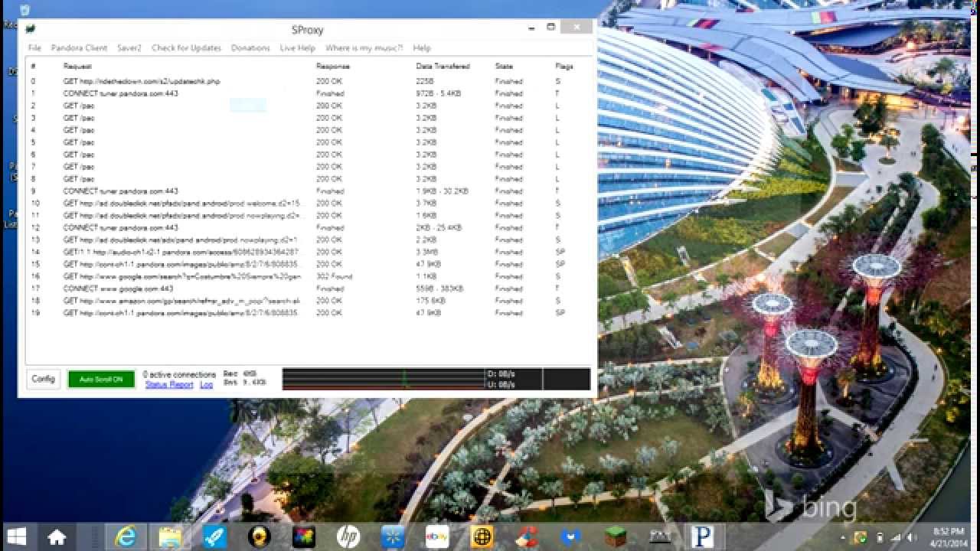Select row 9 CONNECT tuner.pandora.com:443

coord(309,191)
